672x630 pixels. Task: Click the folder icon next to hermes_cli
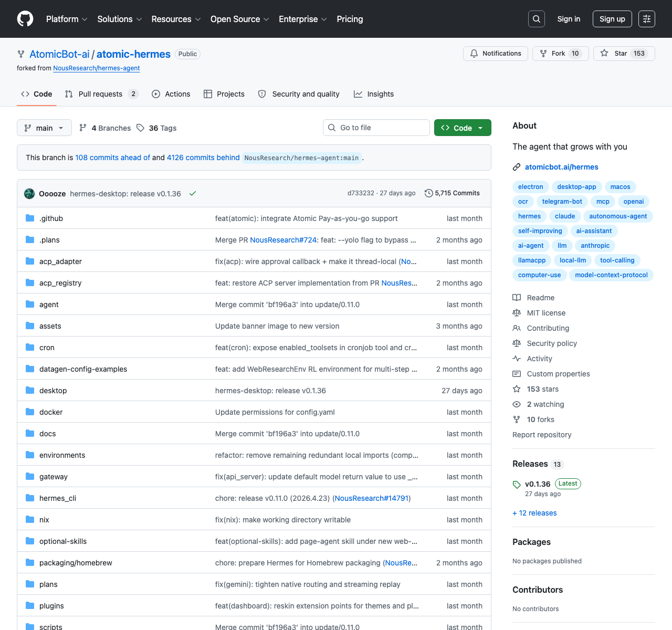(x=30, y=498)
